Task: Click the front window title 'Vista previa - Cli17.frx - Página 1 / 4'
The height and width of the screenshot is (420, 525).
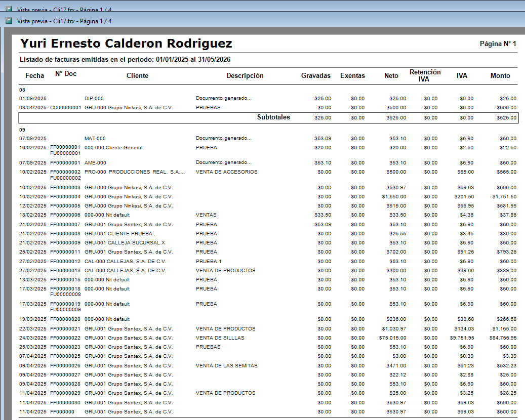Action: 64,21
